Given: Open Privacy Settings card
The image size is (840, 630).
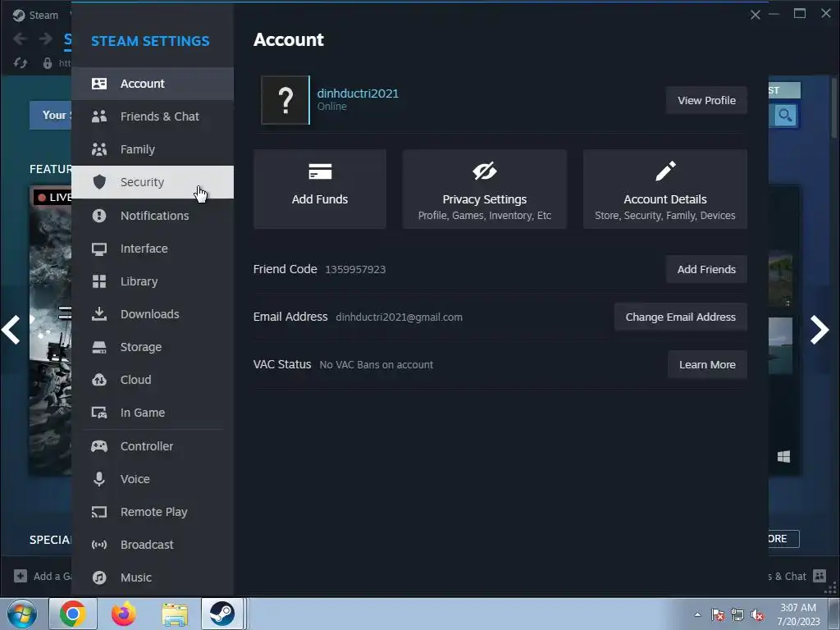Looking at the screenshot, I should coord(484,189).
